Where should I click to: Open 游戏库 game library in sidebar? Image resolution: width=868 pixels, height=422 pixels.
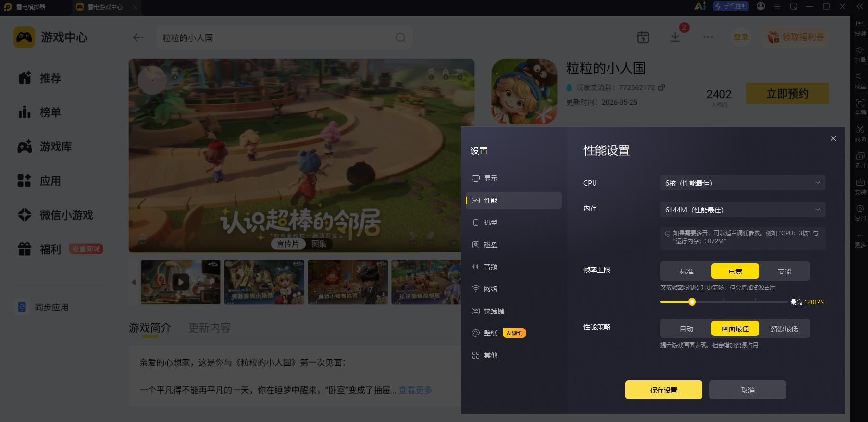(x=45, y=147)
